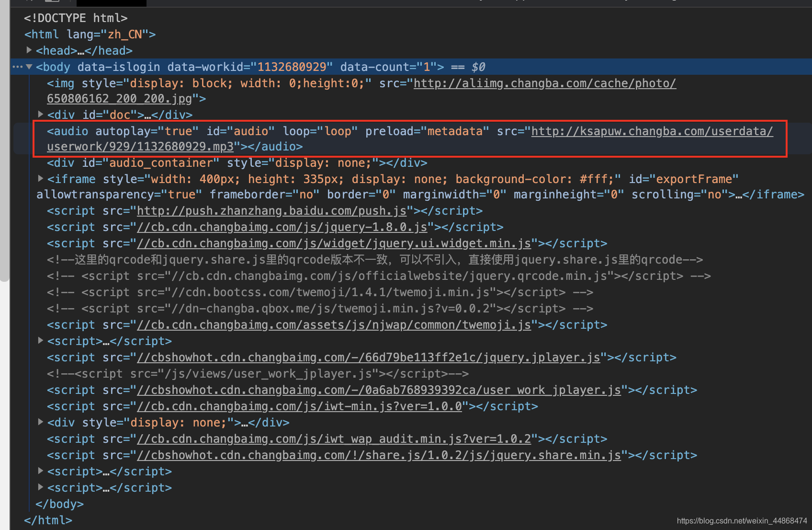Select the commented dn-changba.qbox.me twemoji line
The height and width of the screenshot is (530, 812).
(x=320, y=309)
